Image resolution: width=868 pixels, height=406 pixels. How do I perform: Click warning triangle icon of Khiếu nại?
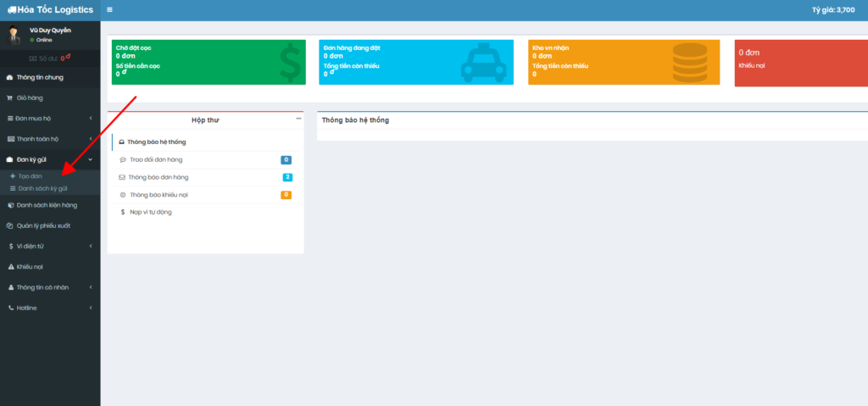(x=11, y=267)
